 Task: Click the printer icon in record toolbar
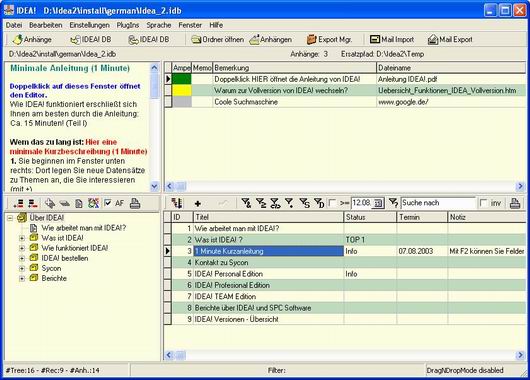point(515,203)
